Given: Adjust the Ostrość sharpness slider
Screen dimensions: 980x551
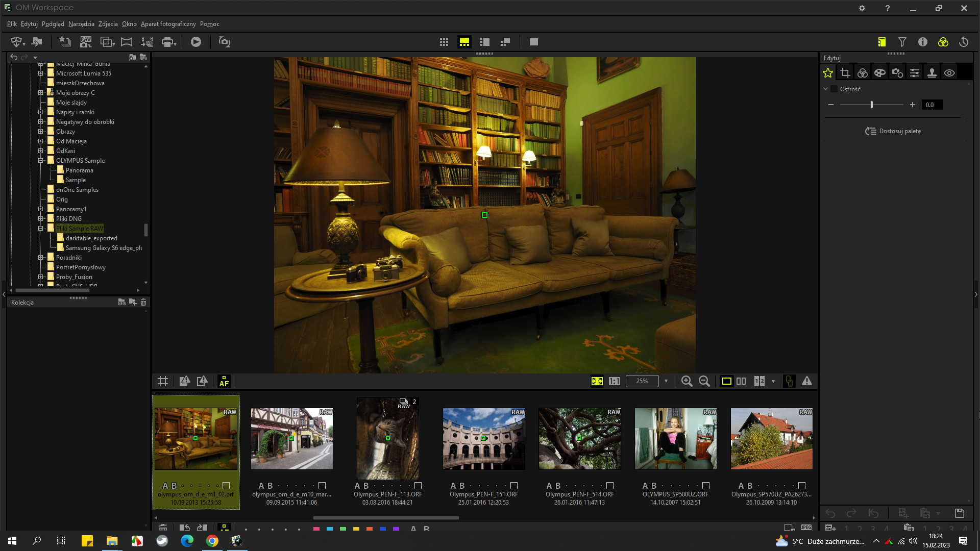Looking at the screenshot, I should (x=872, y=105).
